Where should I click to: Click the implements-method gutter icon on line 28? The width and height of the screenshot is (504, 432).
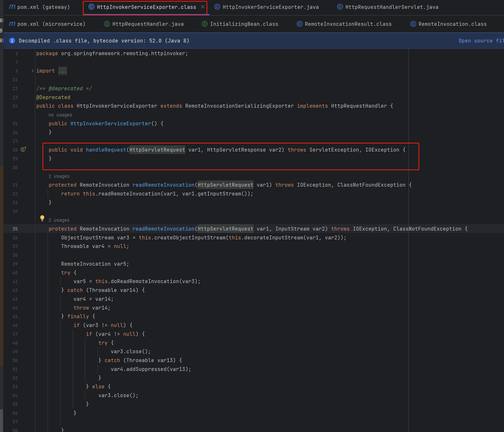pyautogui.click(x=23, y=149)
